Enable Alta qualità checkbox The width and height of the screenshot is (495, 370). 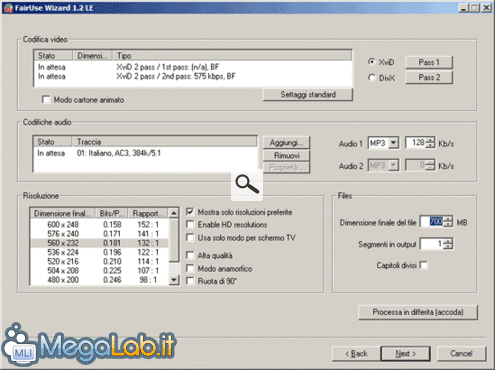190,255
